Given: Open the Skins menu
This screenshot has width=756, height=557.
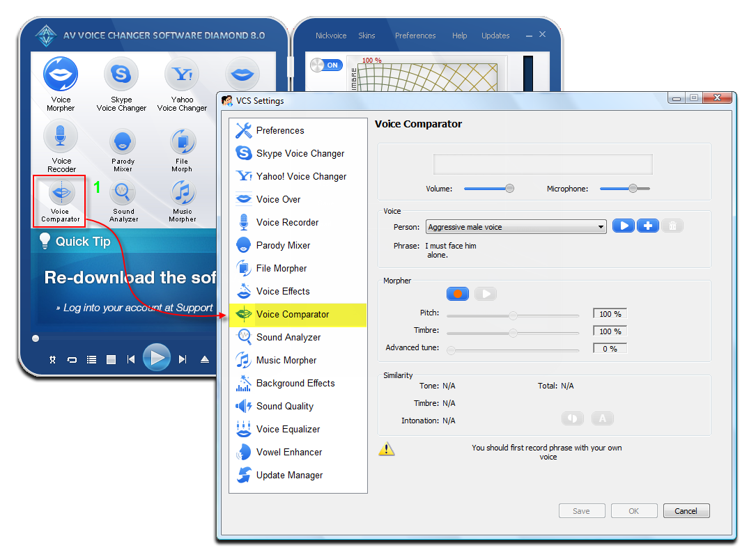Looking at the screenshot, I should click(367, 36).
